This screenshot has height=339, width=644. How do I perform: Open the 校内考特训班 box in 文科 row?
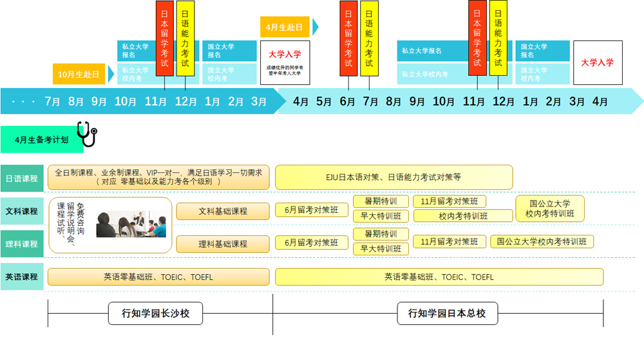(462, 216)
